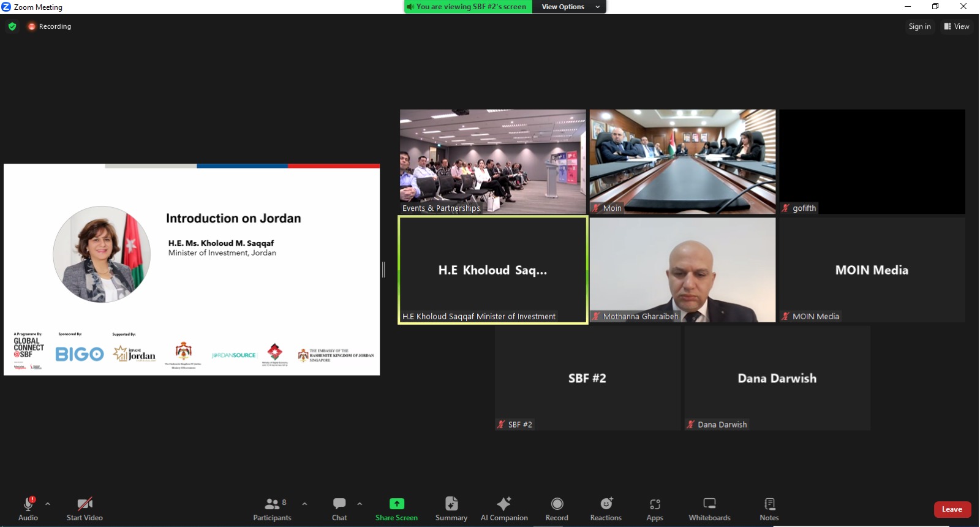Open the View layout menu
The width and height of the screenshot is (980, 527).
[957, 26]
